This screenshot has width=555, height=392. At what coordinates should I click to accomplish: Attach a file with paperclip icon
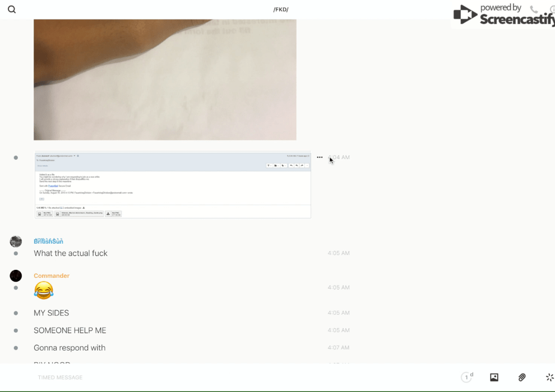click(x=522, y=377)
